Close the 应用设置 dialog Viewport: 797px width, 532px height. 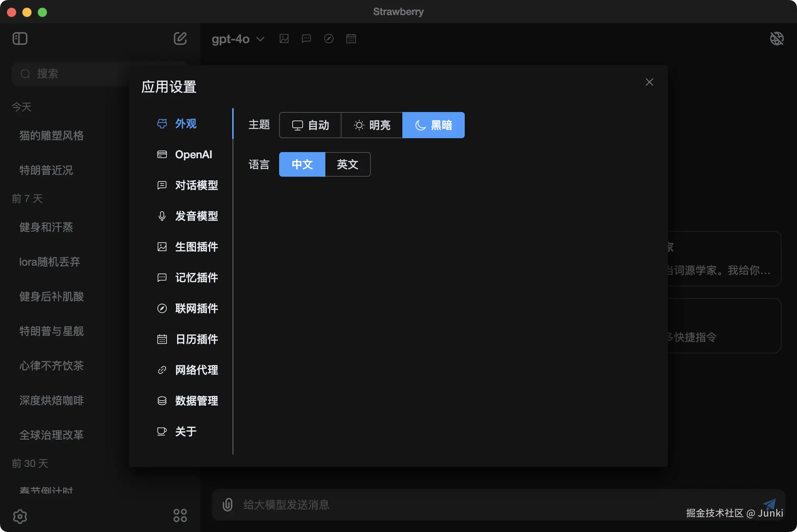650,82
